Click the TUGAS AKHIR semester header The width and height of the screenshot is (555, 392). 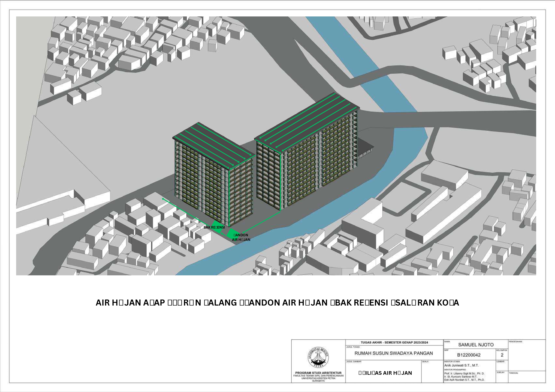[x=394, y=343]
